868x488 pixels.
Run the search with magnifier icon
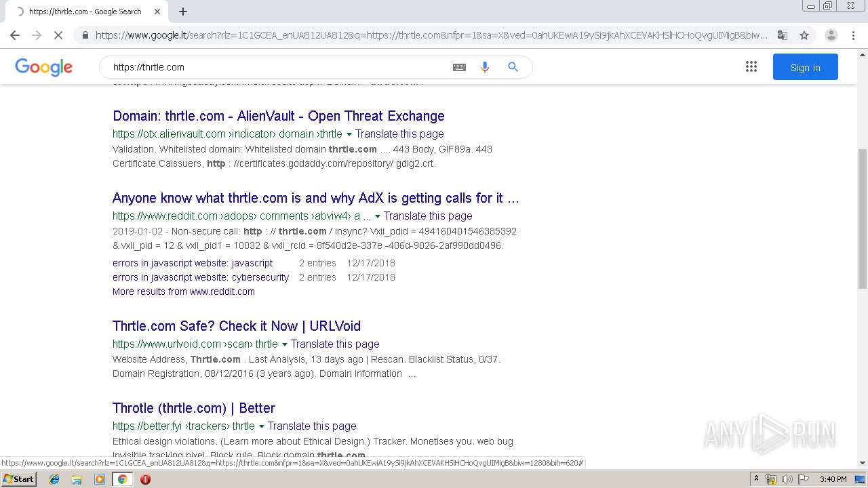pos(513,67)
